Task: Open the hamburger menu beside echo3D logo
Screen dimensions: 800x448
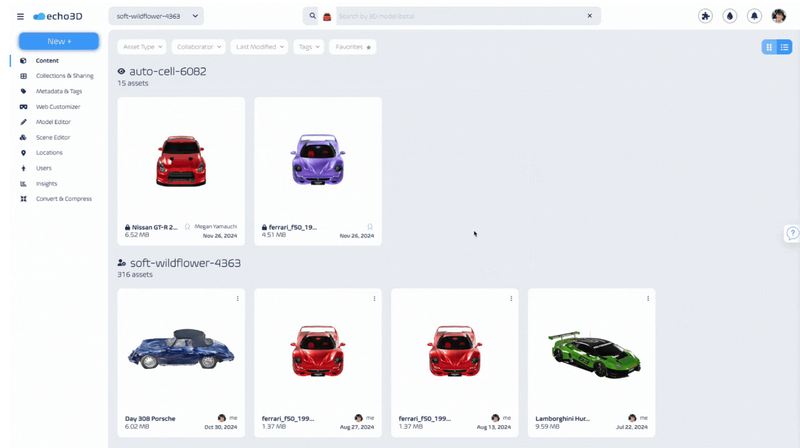Action: coord(20,16)
